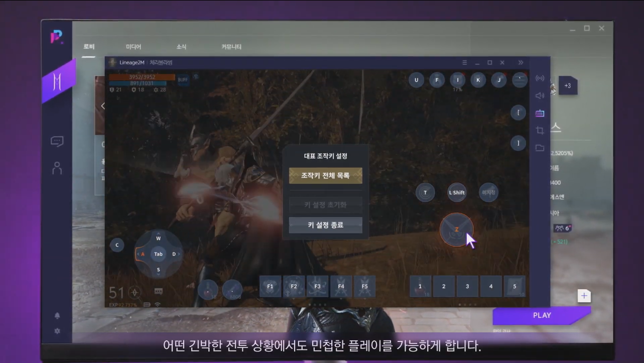Click the I key mapping button

(457, 80)
